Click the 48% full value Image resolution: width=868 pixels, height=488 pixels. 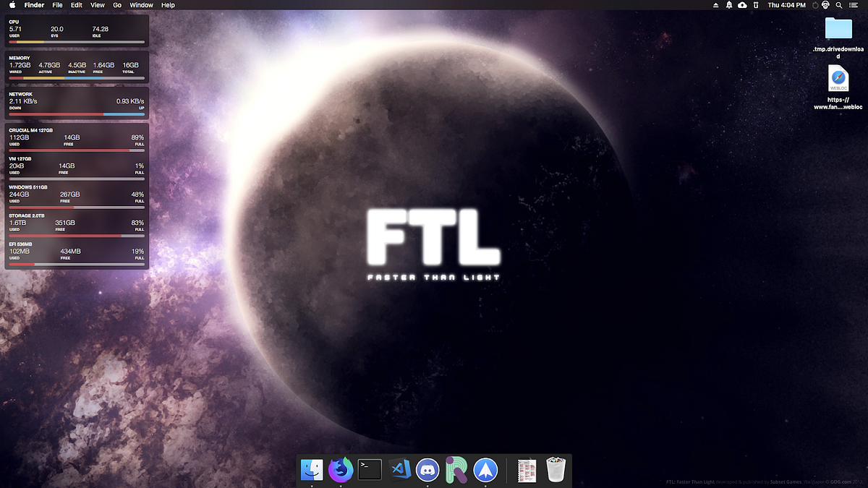coord(137,194)
